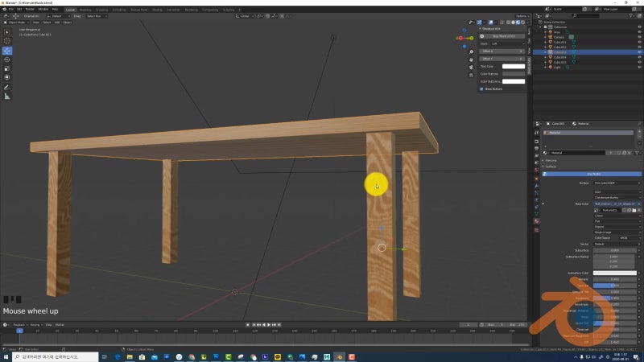Screen dimensions: 644x362
Task: Select the Measure tool
Action: pyautogui.click(x=7, y=97)
